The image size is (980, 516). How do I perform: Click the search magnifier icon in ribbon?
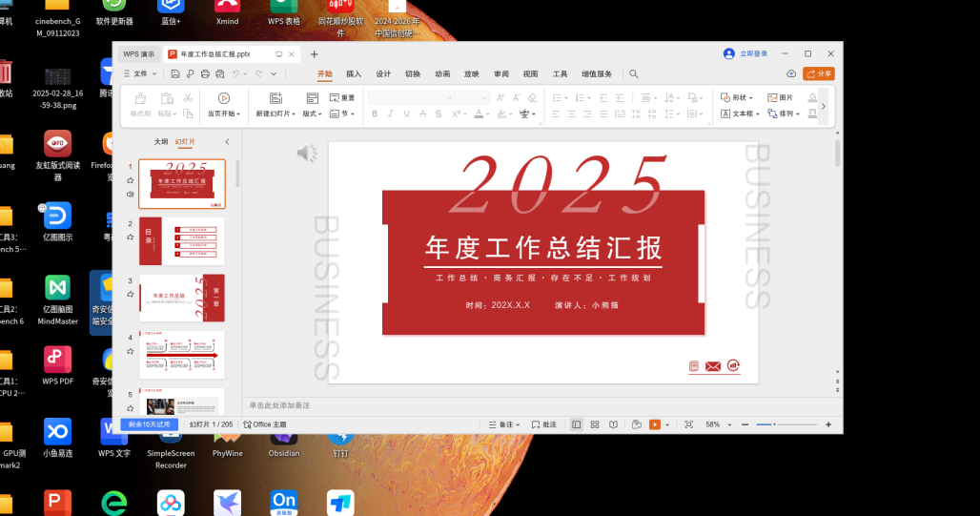[x=634, y=73]
